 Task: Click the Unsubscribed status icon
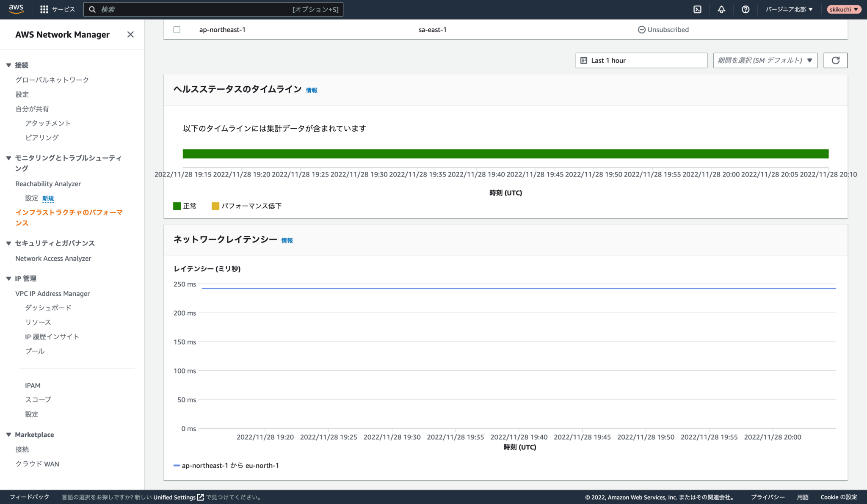[641, 30]
